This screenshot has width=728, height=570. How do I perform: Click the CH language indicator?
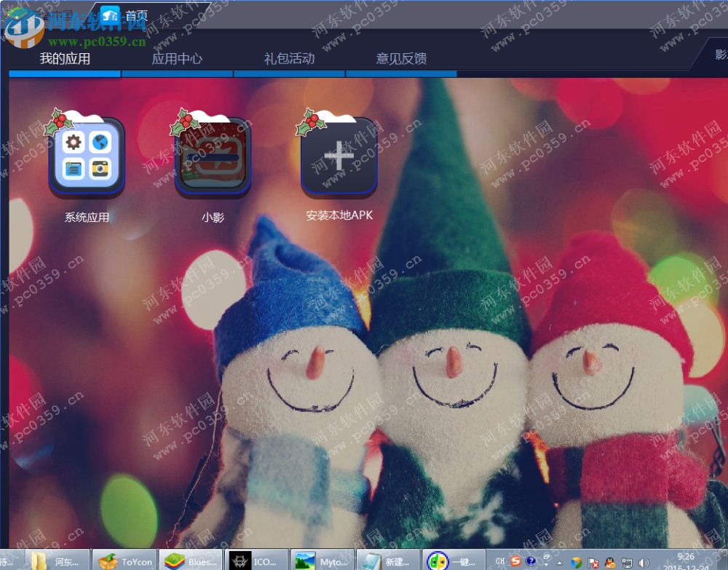point(500,561)
